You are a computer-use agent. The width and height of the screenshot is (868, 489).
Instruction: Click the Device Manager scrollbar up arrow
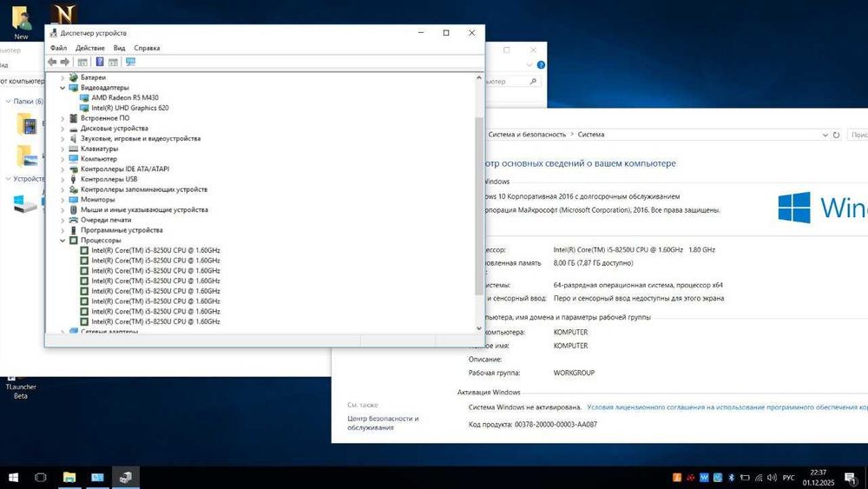click(479, 78)
